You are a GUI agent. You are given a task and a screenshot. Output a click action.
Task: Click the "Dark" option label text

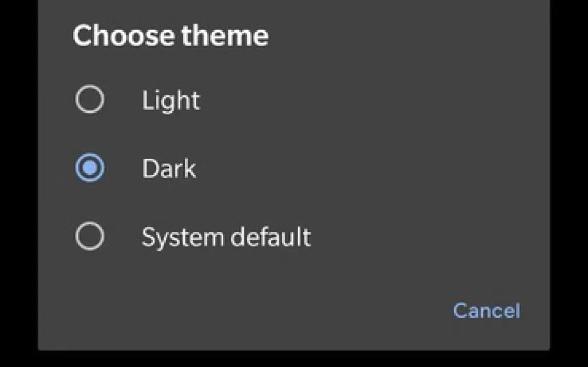(x=169, y=169)
